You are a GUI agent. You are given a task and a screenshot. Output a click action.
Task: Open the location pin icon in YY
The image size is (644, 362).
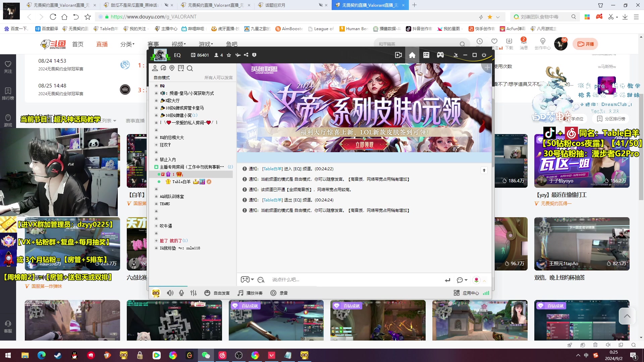(172, 68)
